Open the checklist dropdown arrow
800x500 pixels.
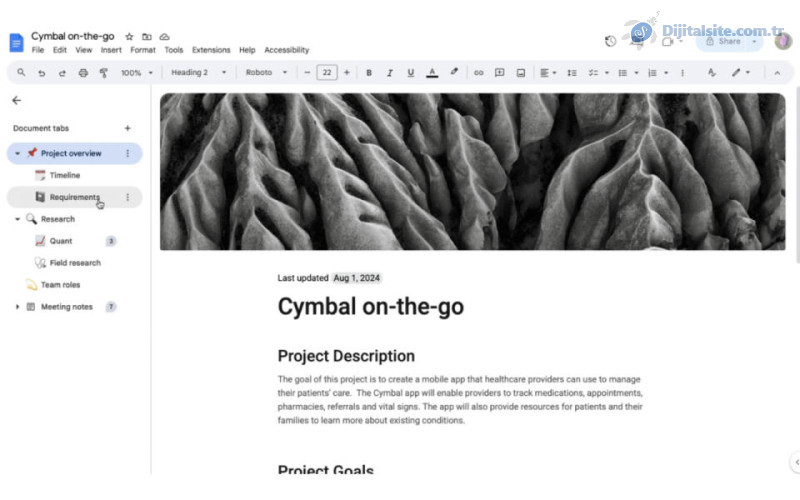click(607, 73)
